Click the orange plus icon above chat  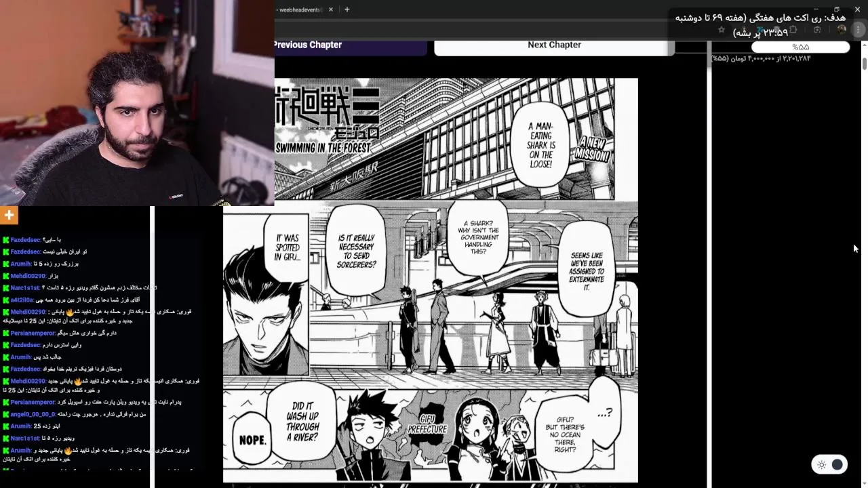(x=9, y=216)
